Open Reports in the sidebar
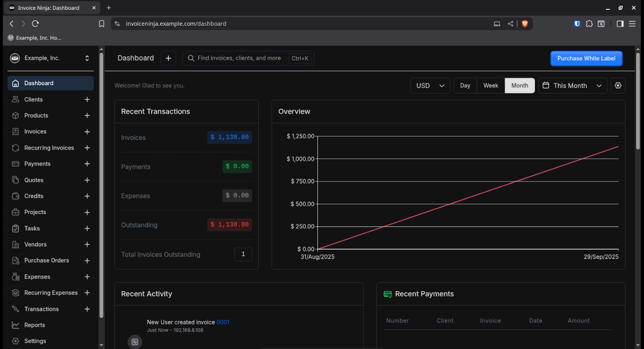 point(35,325)
